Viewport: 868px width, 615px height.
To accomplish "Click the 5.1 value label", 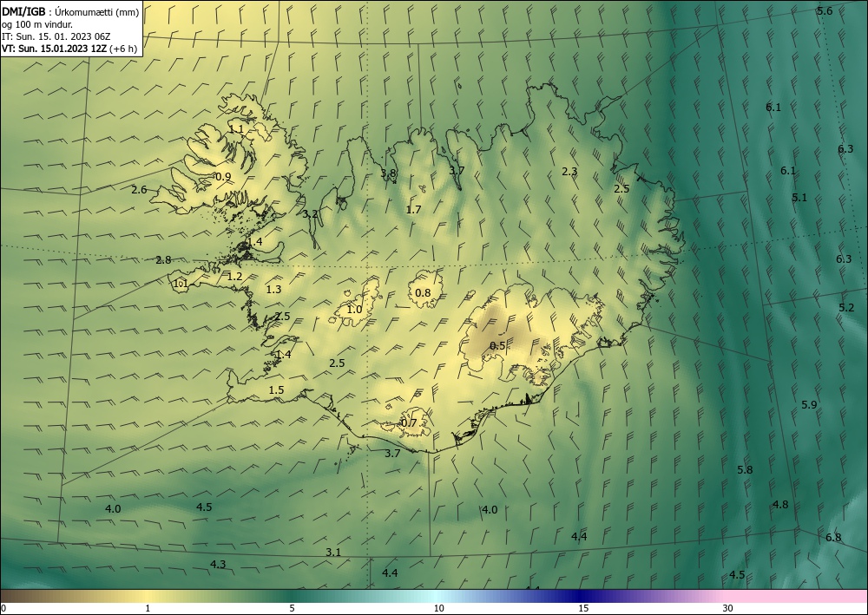I will click(x=799, y=198).
